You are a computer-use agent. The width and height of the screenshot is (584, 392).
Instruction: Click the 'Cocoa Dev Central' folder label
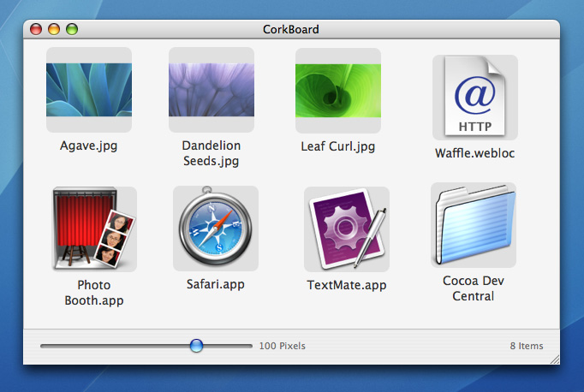point(474,288)
